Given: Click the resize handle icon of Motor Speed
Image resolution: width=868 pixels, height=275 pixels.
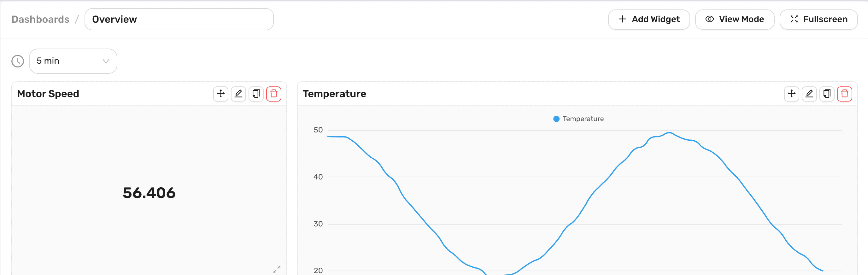Looking at the screenshot, I should tap(277, 269).
